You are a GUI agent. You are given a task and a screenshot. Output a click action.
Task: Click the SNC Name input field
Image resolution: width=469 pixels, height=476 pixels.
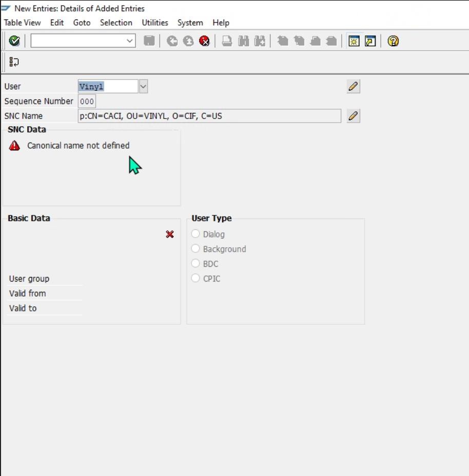pyautogui.click(x=209, y=116)
